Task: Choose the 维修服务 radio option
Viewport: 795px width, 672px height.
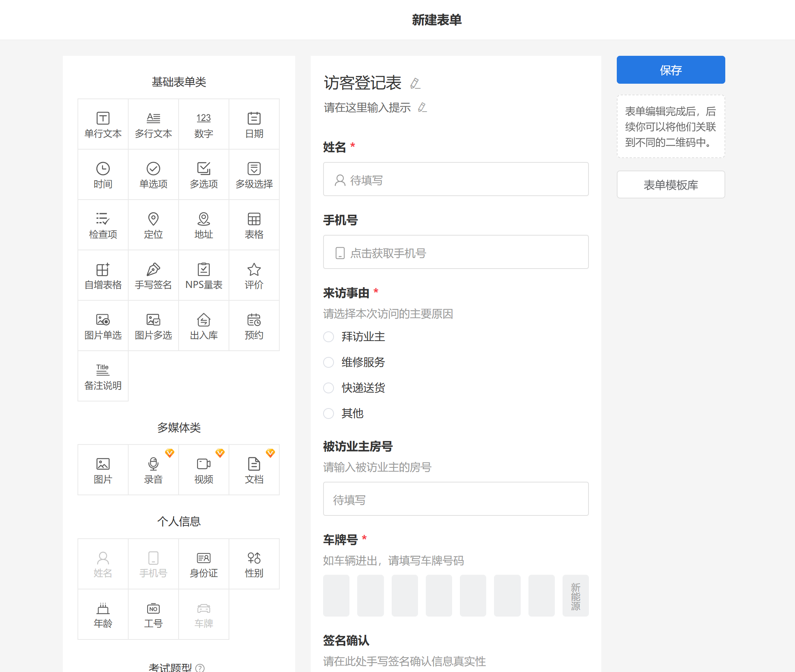Action: point(329,362)
